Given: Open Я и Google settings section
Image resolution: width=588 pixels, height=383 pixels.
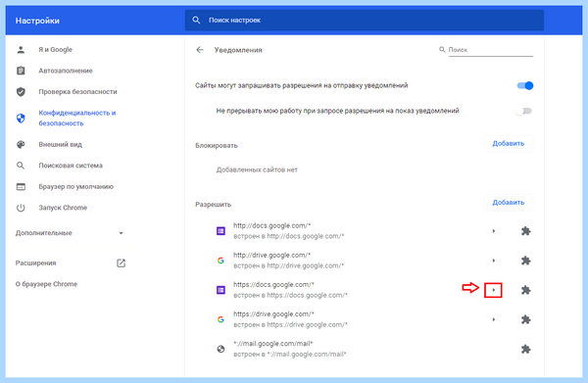Looking at the screenshot, I should 55,50.
